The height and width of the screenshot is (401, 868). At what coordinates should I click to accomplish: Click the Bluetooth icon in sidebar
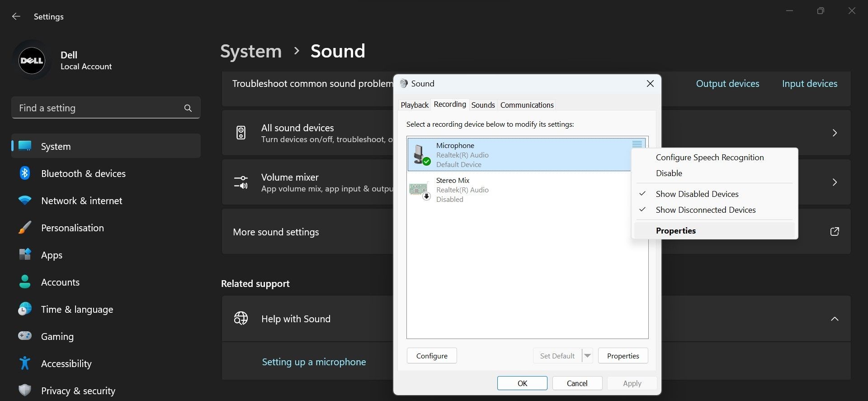[25, 173]
